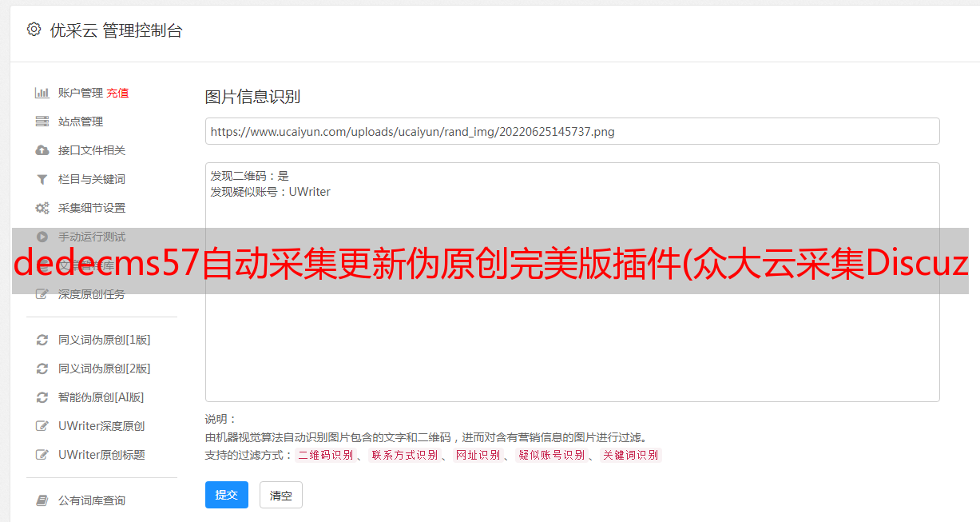Click the gear icon beside 优采云 管理控制台

pos(34,30)
